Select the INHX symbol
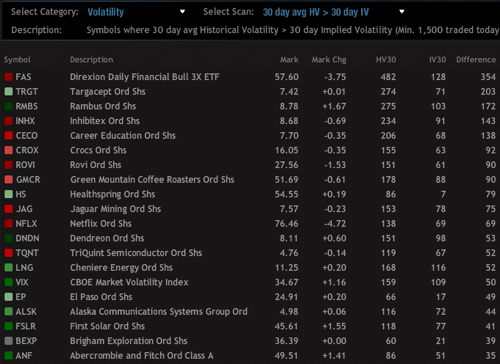The image size is (500, 364). coord(25,121)
